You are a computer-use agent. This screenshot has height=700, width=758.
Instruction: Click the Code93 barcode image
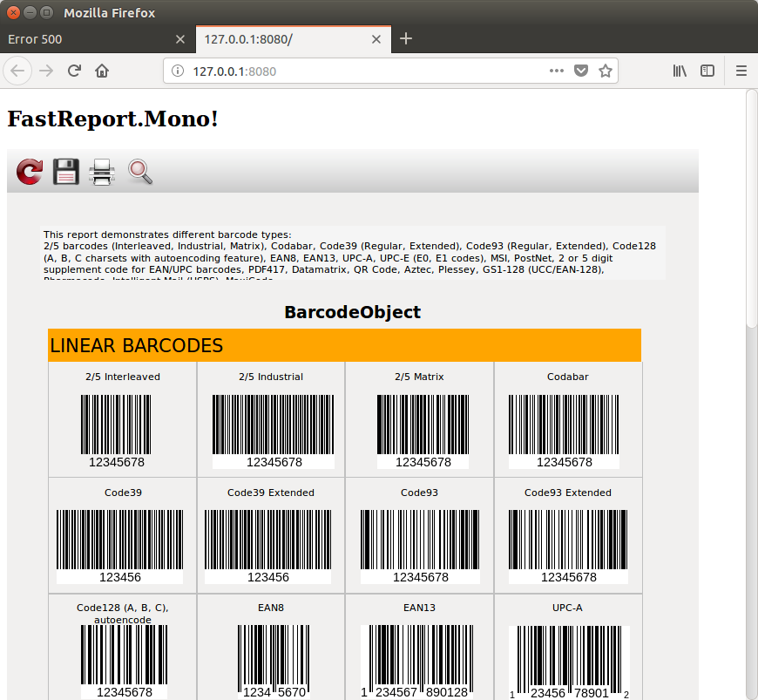tap(420, 547)
